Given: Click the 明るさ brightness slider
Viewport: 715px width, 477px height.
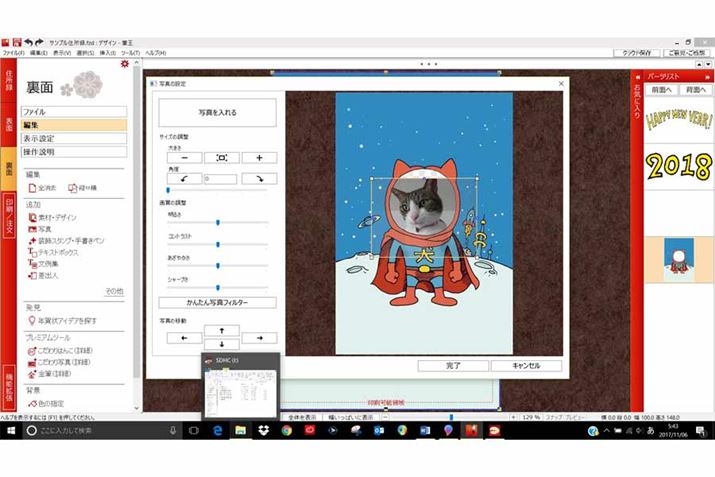Looking at the screenshot, I should coord(218,223).
